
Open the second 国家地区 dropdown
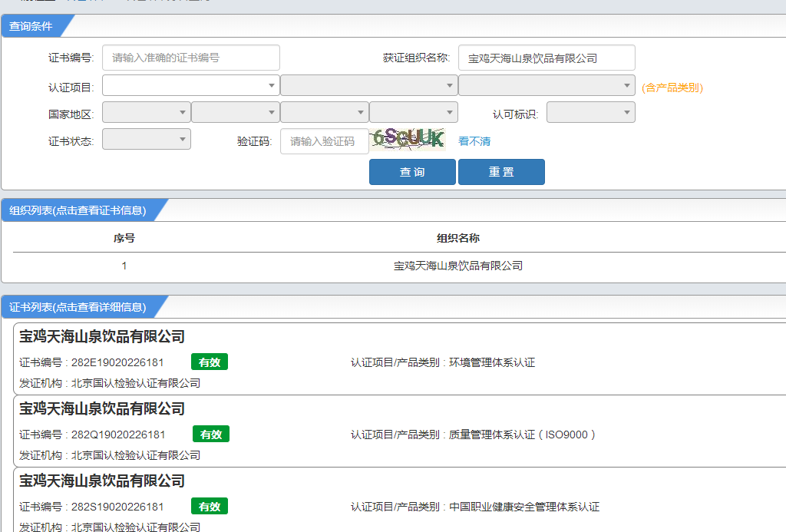pos(236,112)
